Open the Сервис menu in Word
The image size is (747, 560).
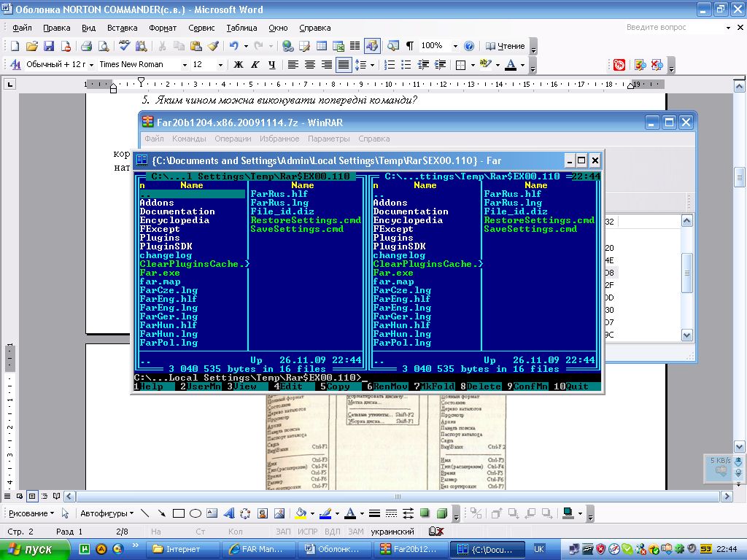click(x=201, y=28)
